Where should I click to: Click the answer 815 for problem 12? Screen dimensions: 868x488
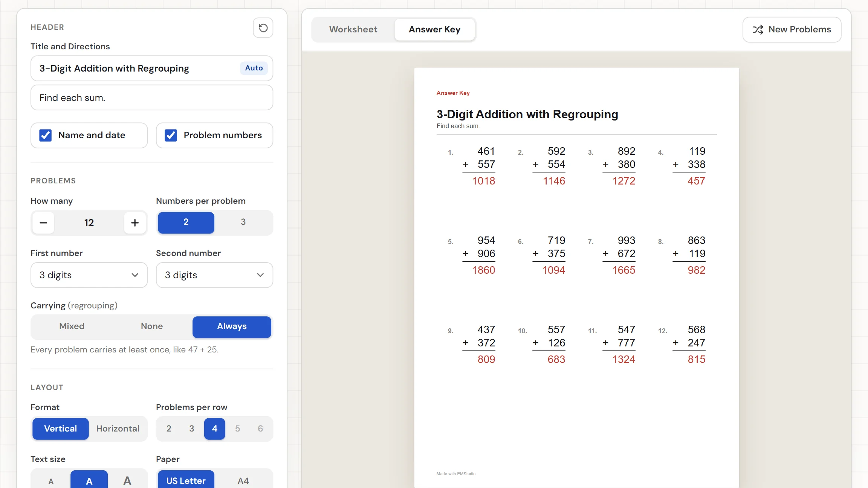point(696,360)
